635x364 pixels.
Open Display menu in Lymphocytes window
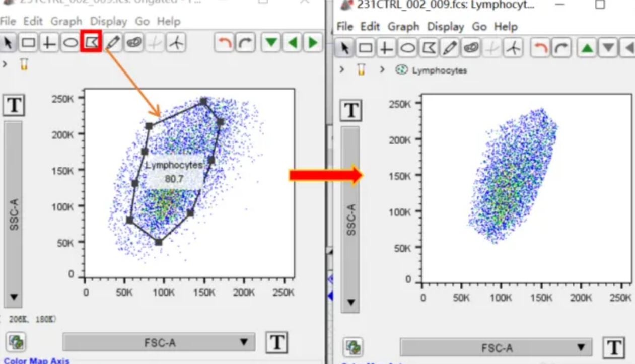coord(446,26)
